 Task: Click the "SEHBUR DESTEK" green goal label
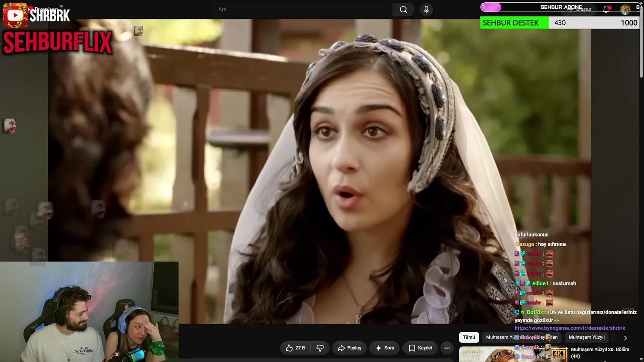(511, 23)
